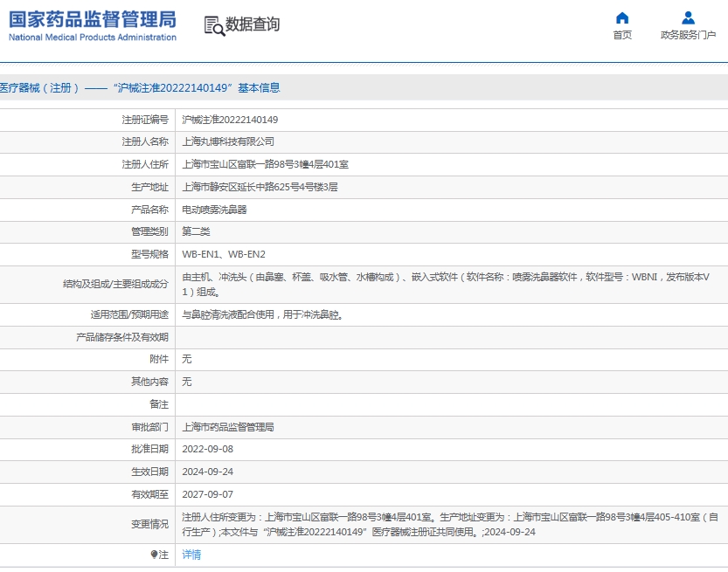Click the structure composition description text
728x572 pixels.
pos(446,285)
